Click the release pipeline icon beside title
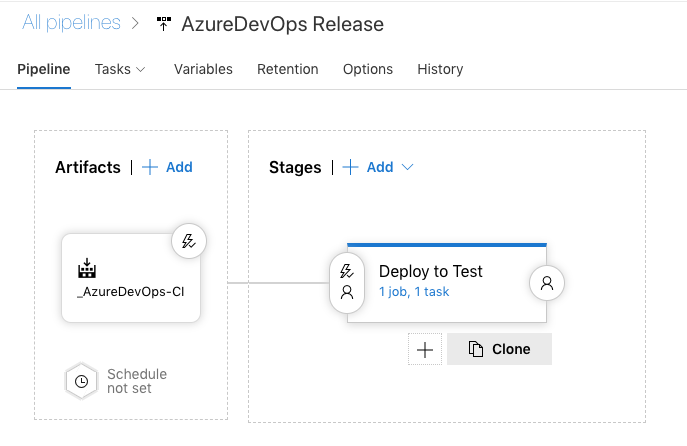This screenshot has width=687, height=446. [164, 24]
